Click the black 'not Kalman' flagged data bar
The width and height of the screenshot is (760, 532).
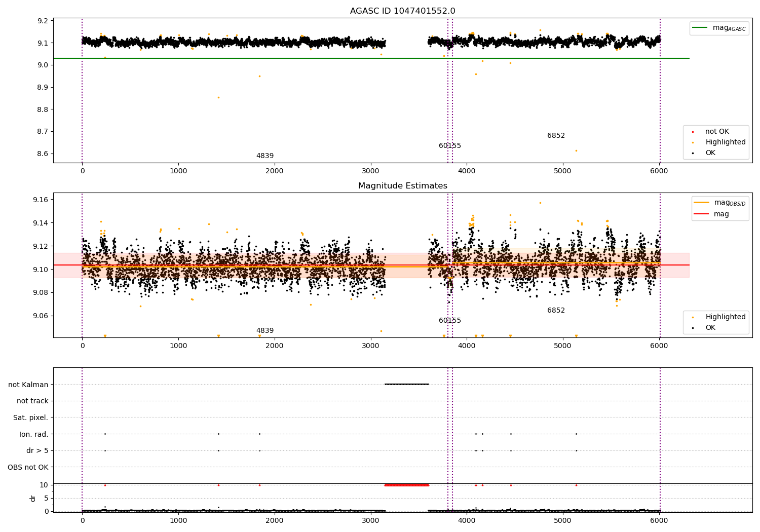tap(407, 384)
